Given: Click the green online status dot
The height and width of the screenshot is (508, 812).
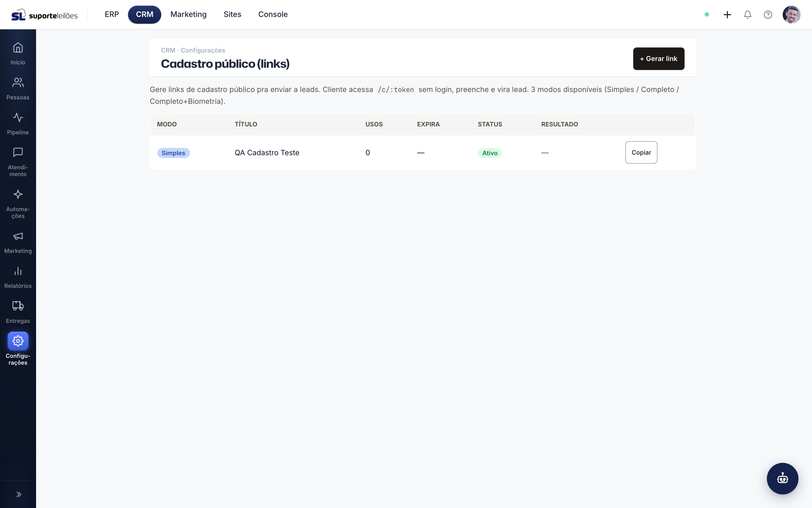Looking at the screenshot, I should click(707, 14).
